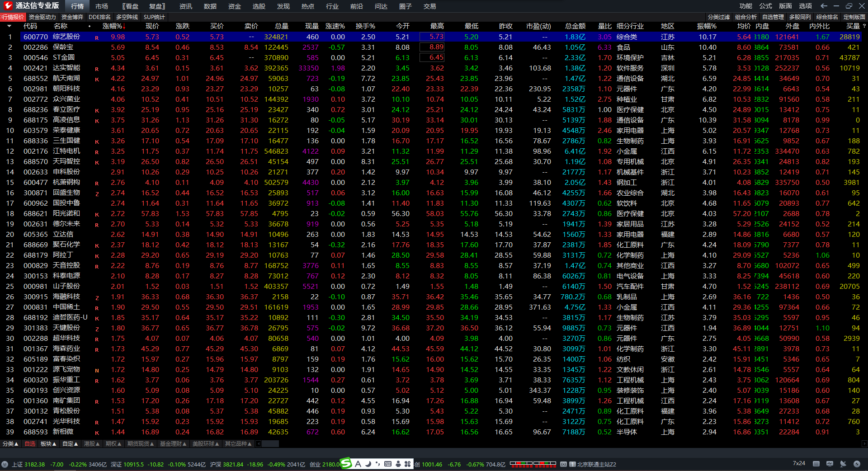Expand the 分类 category list
This screenshot has height=471, width=868.
[x=10, y=444]
